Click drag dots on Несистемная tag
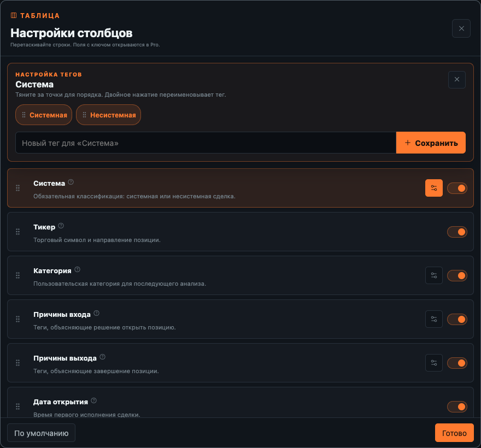Viewport: 481px width, 448px height. pos(84,115)
